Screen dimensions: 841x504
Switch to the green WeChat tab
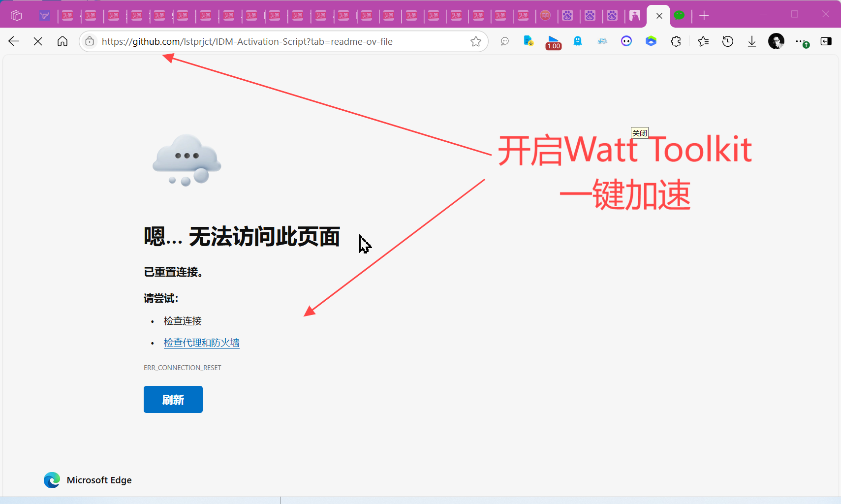[x=679, y=16]
